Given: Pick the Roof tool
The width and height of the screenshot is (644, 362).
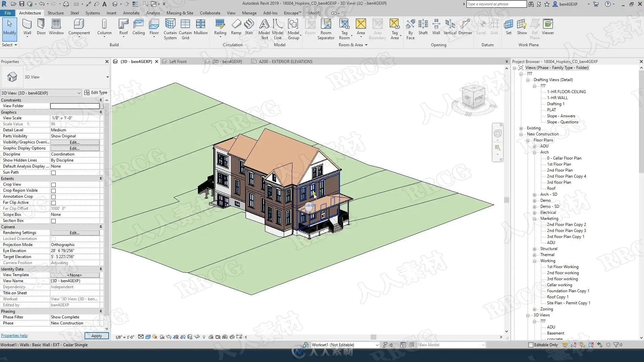Looking at the screenshot, I should pos(123,27).
